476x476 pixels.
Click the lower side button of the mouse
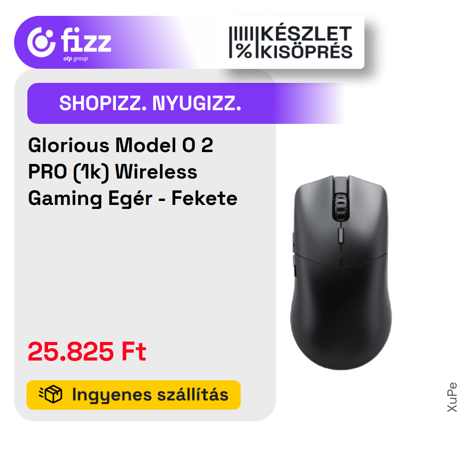click(x=294, y=266)
